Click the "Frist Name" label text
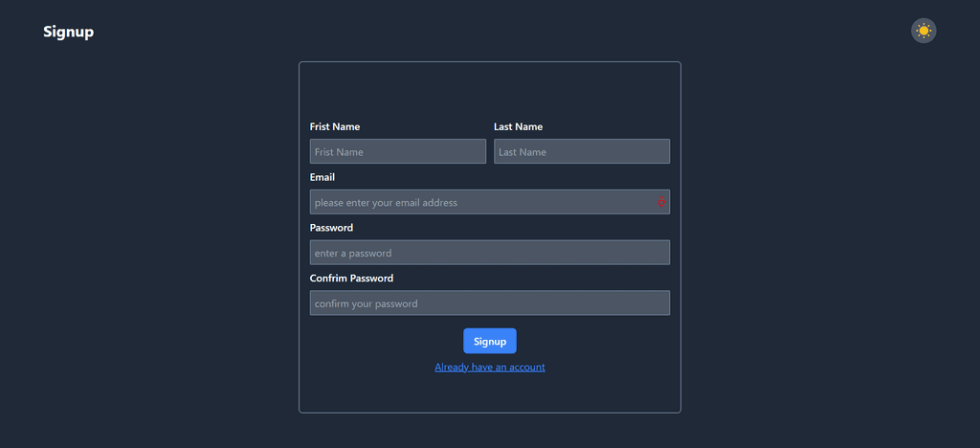Screen dimensions: 980x448 coord(335,126)
